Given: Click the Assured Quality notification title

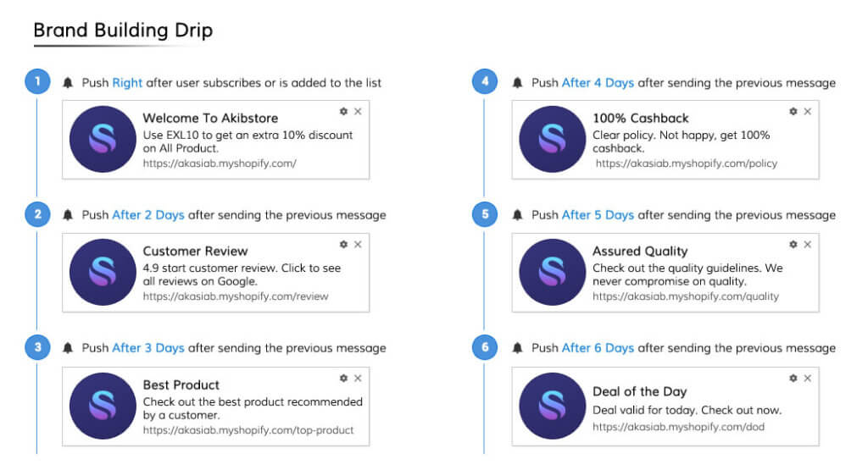Looking at the screenshot, I should point(640,251).
